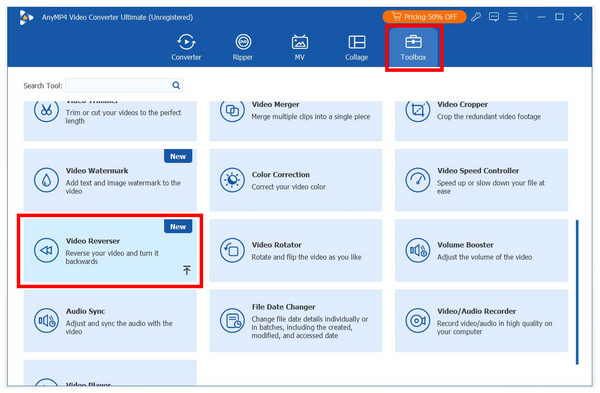Viewport: 600px width, 393px height.
Task: Click 'Adjust the volume of the video'
Action: click(x=484, y=257)
